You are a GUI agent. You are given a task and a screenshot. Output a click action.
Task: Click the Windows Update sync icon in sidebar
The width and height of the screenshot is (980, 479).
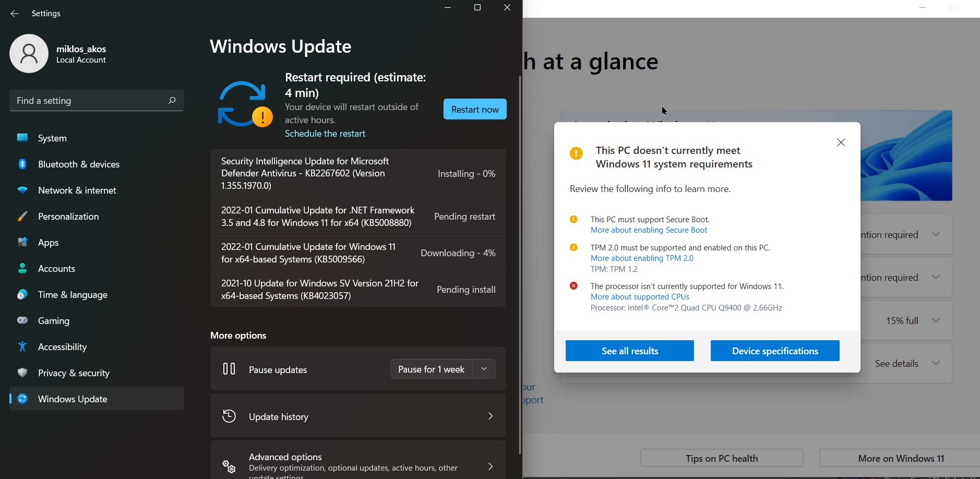point(22,399)
